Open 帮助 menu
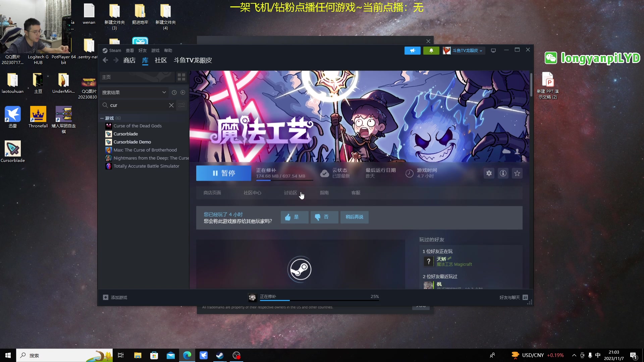644x362 pixels. [x=168, y=51]
